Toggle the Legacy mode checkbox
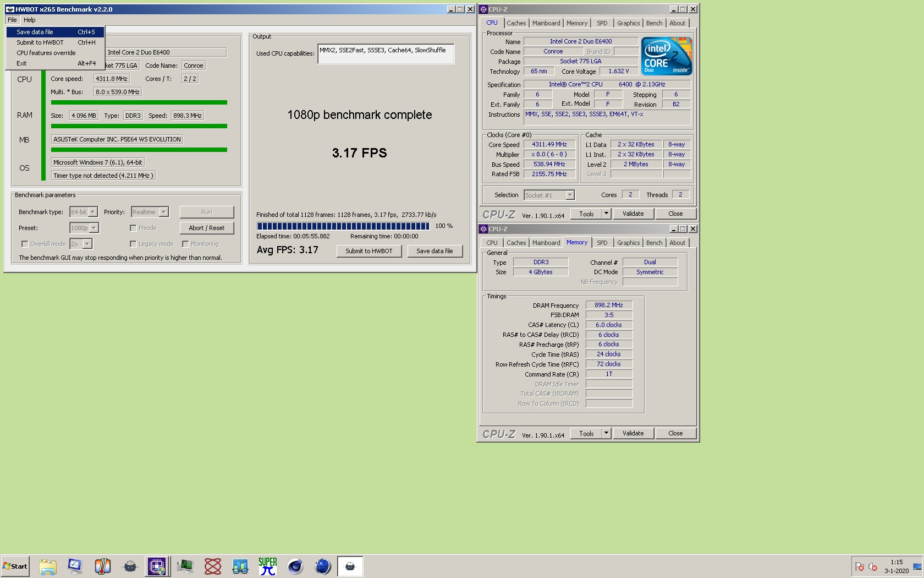 (x=133, y=244)
